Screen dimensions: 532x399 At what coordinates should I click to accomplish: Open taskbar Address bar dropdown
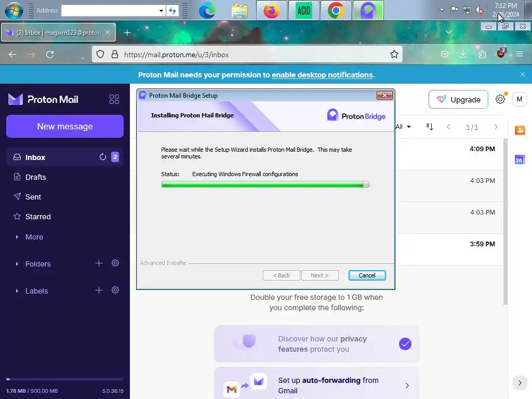pos(161,10)
